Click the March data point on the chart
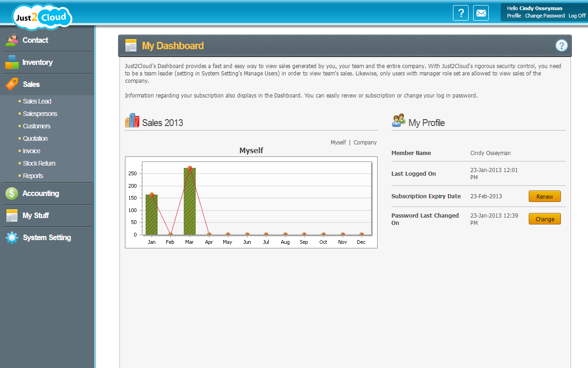This screenshot has height=368, width=588. [189, 168]
